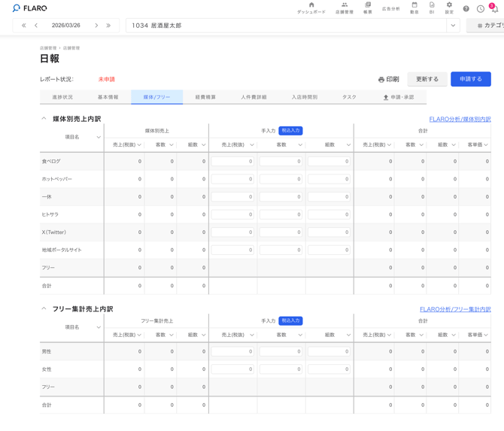Switch to the 経費精算 tab
Image resolution: width=504 pixels, height=431 pixels.
tap(205, 97)
